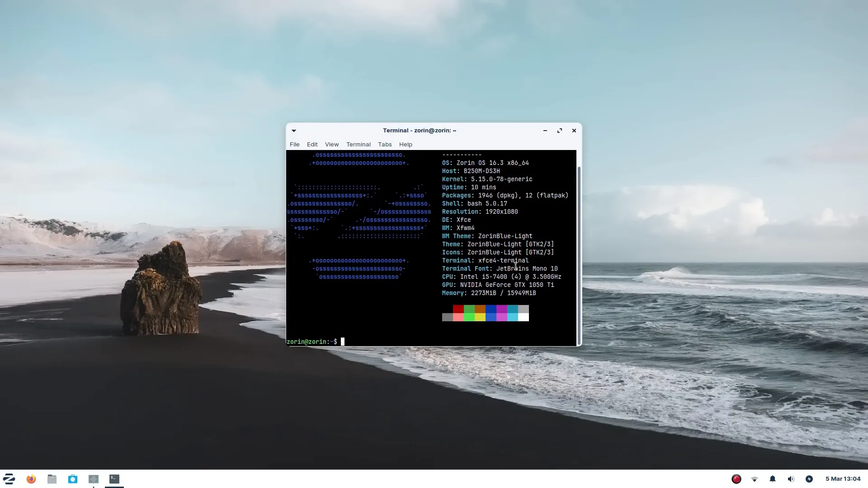Viewport: 868px width, 488px height.
Task: Close the Terminal window
Action: click(574, 131)
